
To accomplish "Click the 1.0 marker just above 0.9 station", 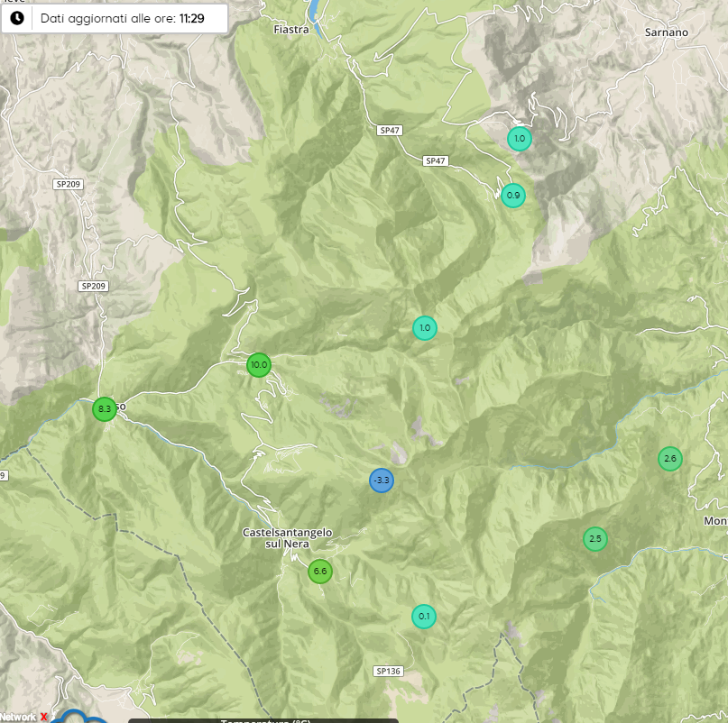I will (519, 139).
